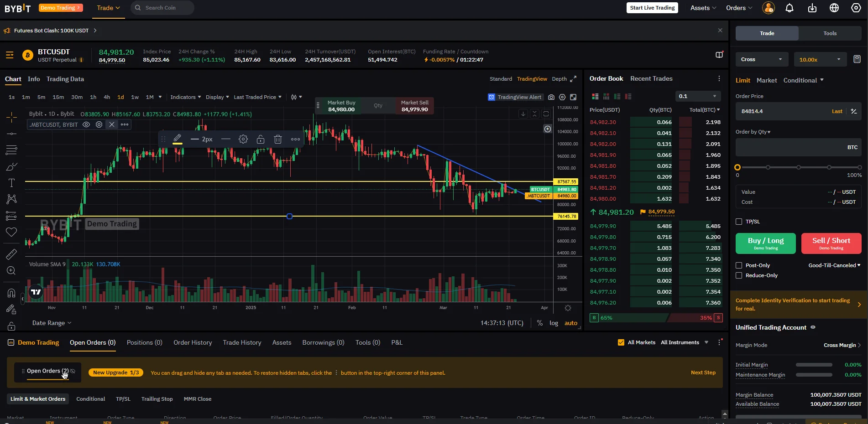The image size is (868, 424).
Task: Expand the chart with diagonal arrows icon
Action: point(573,79)
